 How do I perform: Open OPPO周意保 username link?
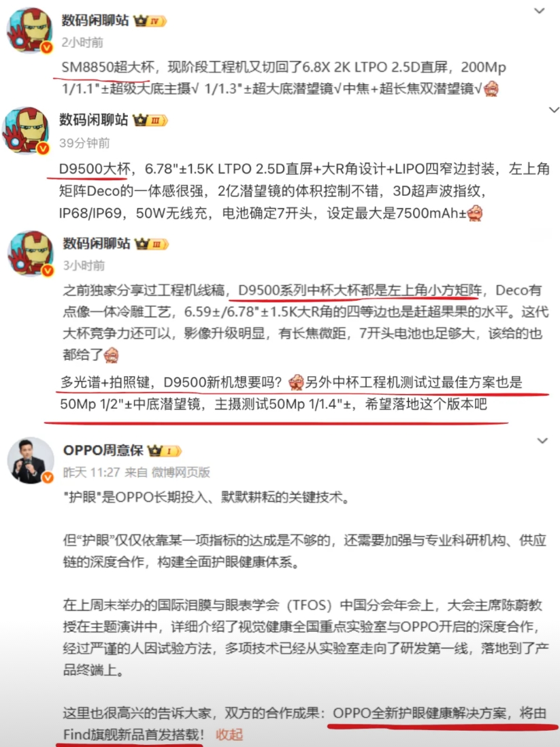coord(103,450)
